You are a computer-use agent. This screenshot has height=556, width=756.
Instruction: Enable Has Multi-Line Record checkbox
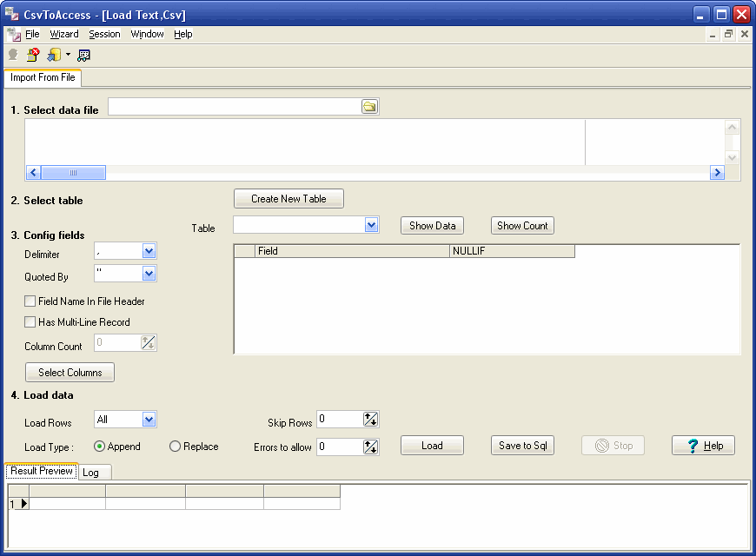30,322
